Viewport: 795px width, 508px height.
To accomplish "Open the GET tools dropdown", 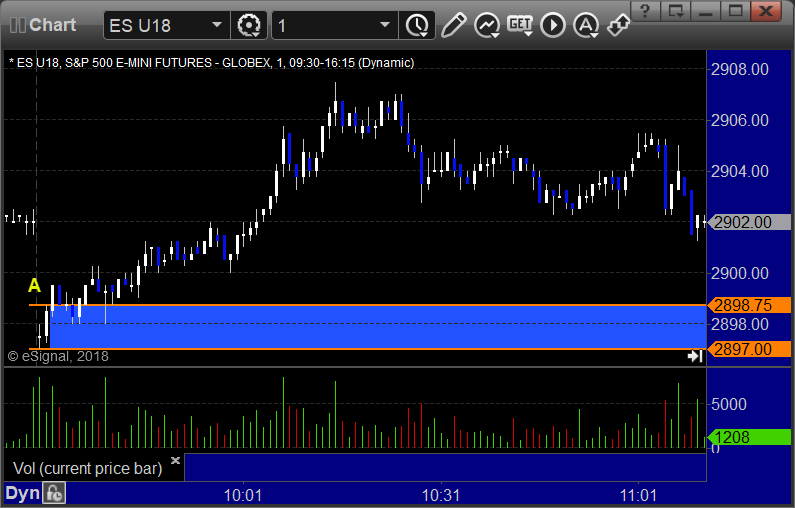I will pyautogui.click(x=520, y=25).
